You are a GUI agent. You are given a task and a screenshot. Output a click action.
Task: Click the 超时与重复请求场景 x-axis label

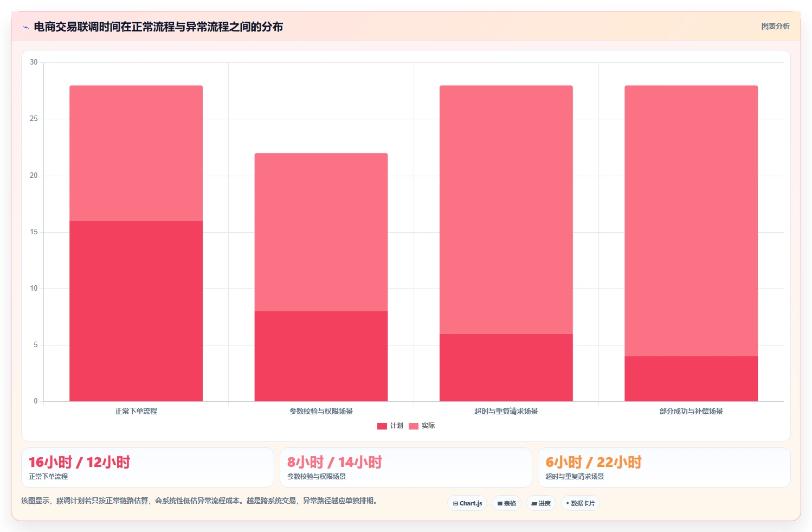tap(506, 411)
